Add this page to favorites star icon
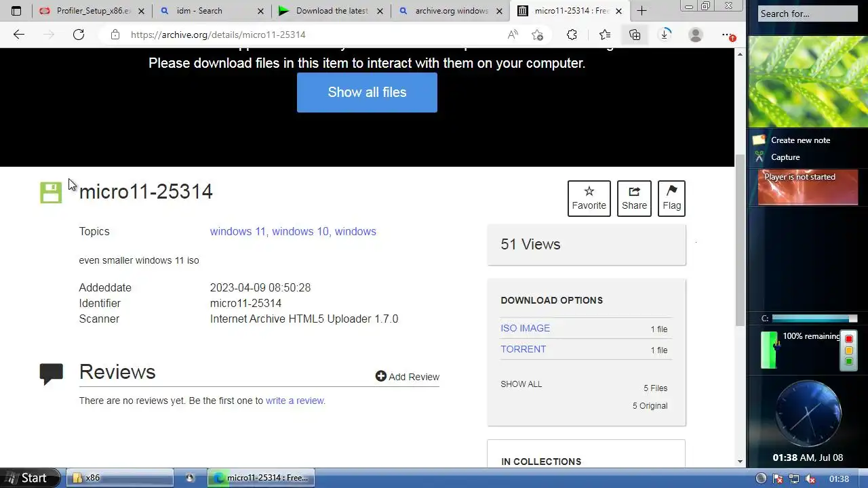 [538, 35]
